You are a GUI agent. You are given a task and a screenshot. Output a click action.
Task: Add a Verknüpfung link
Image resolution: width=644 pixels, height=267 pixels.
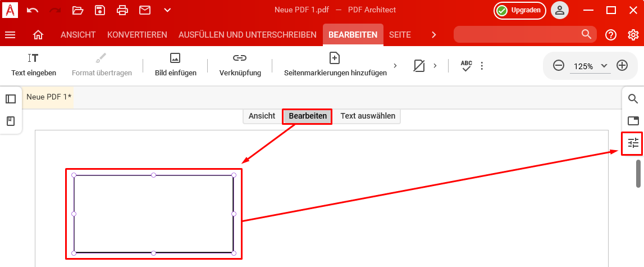[240, 65]
